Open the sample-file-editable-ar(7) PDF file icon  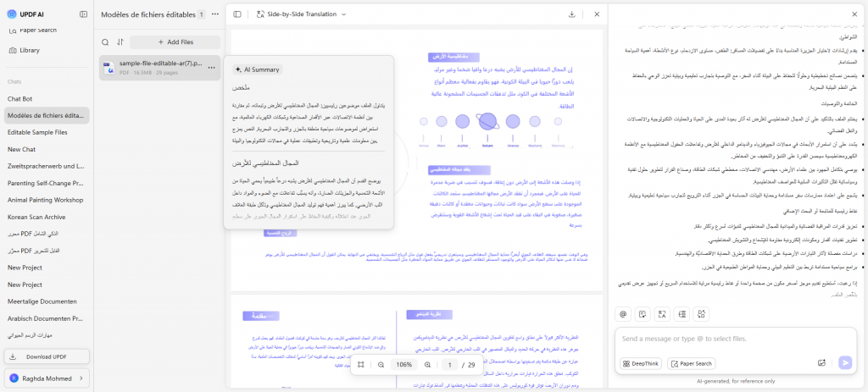pyautogui.click(x=109, y=68)
